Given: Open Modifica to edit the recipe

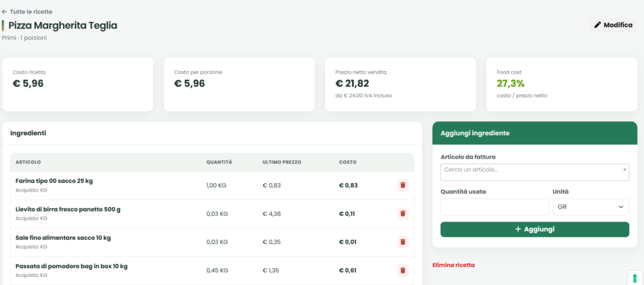Looking at the screenshot, I should [613, 25].
